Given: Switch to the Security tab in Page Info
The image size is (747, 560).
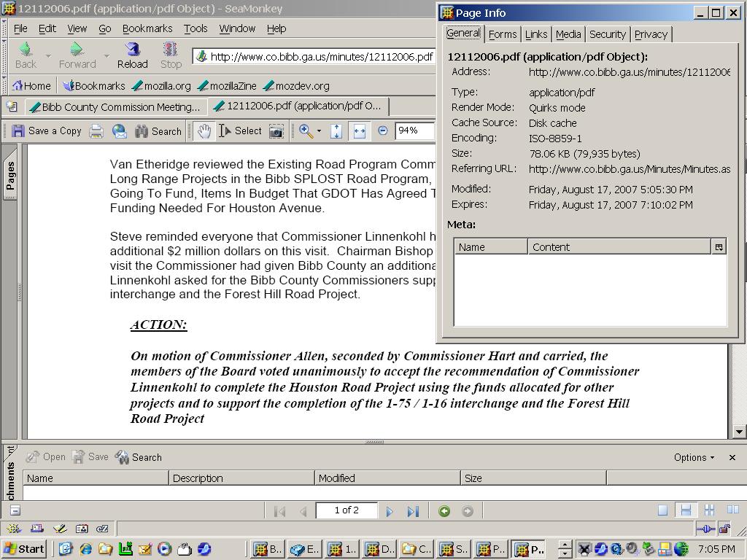Looking at the screenshot, I should coord(608,34).
